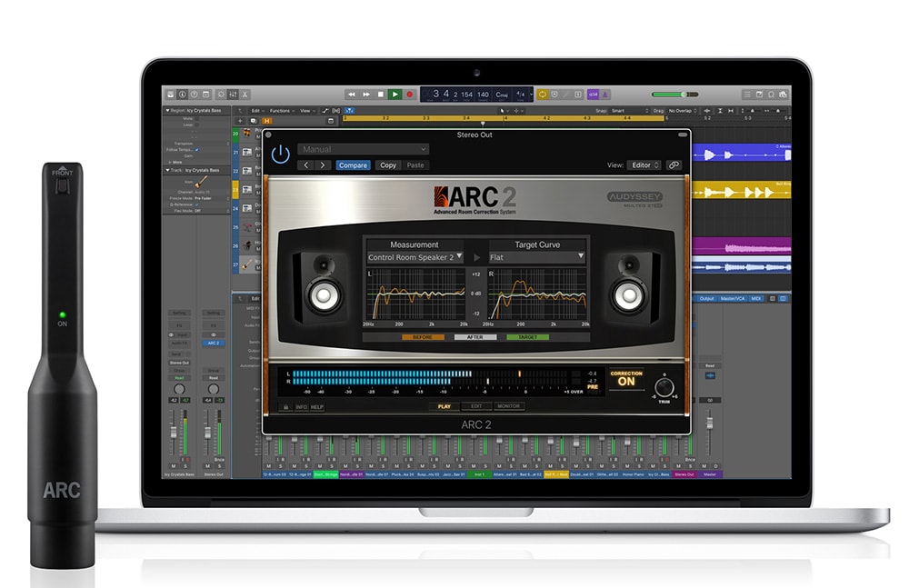The height and width of the screenshot is (588, 909).
Task: Open the time signature display dropdown arrow
Action: [531, 94]
